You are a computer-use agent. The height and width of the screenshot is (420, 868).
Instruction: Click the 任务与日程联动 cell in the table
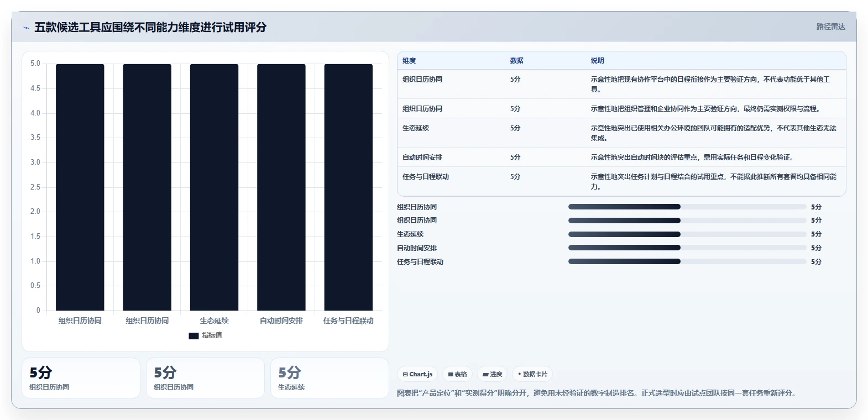click(426, 177)
